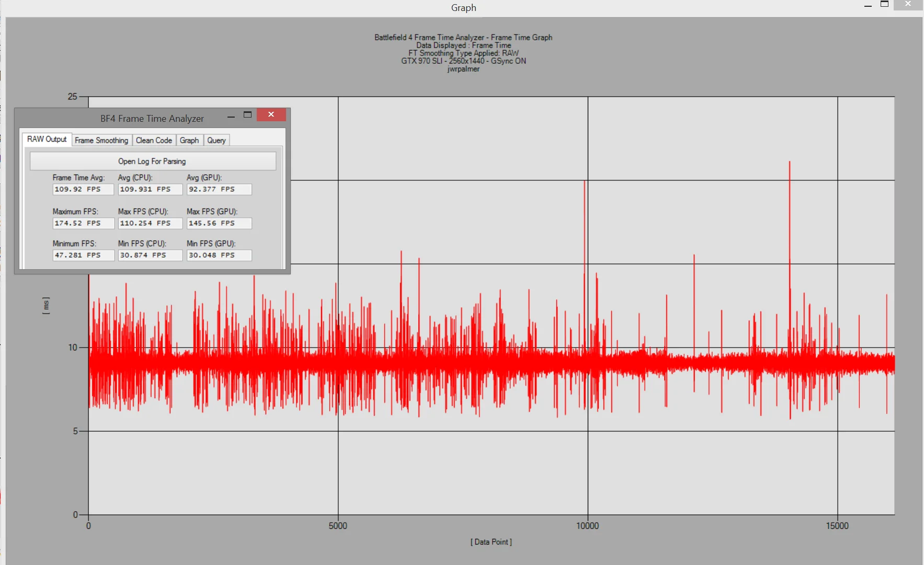The height and width of the screenshot is (565, 924).
Task: Click the Minimum FPS value field
Action: 83,255
